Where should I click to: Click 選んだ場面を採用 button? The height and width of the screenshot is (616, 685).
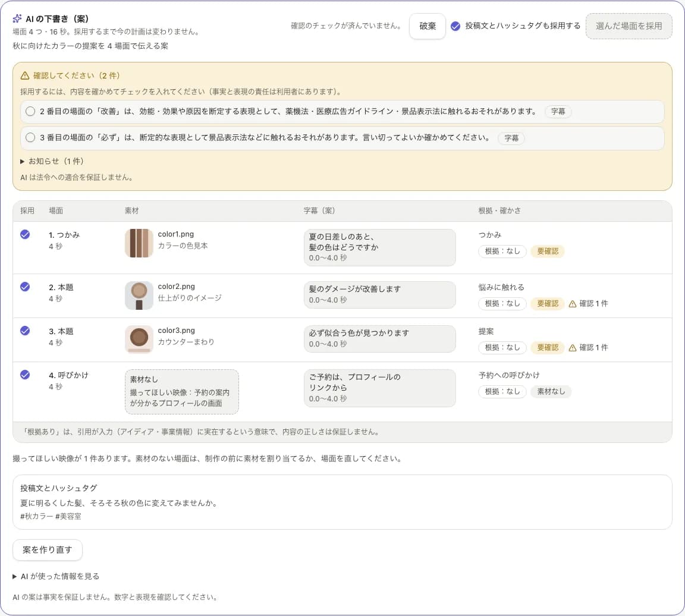point(629,26)
